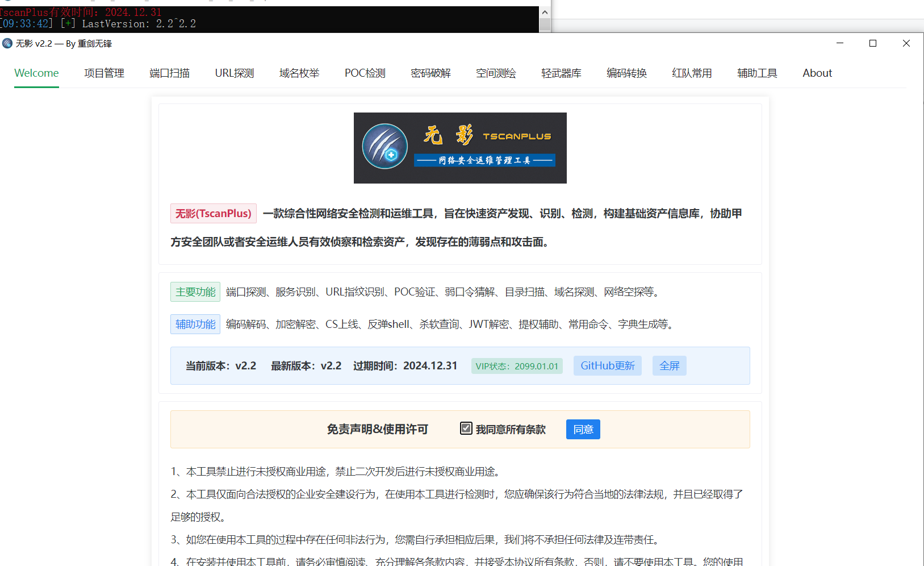This screenshot has width=924, height=566.
Task: Maximize the 无影 v2.2 window
Action: point(873,43)
